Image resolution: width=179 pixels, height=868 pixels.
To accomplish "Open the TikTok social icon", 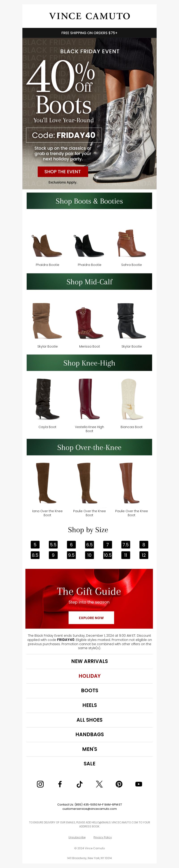I will coord(79,784).
